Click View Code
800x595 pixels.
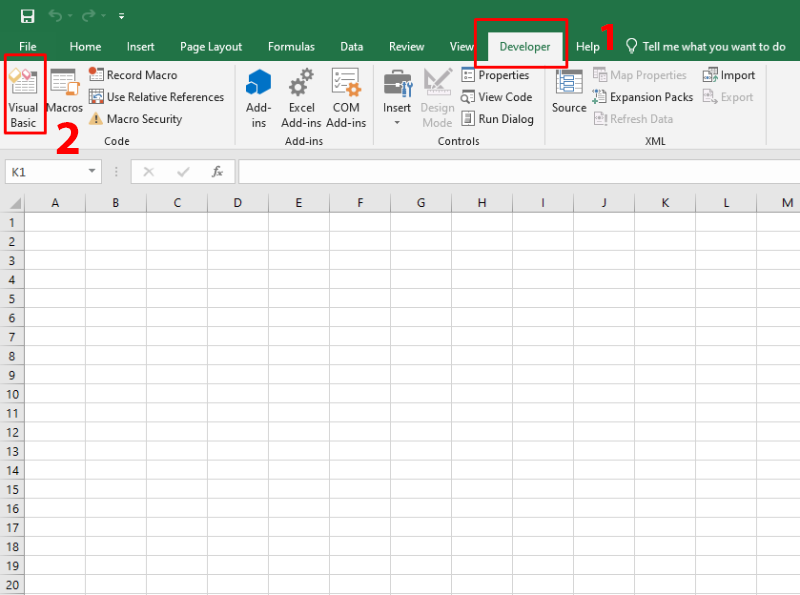(x=496, y=96)
